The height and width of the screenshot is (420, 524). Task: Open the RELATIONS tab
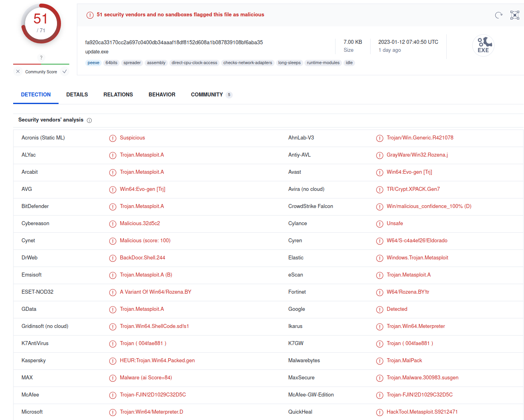(x=118, y=94)
